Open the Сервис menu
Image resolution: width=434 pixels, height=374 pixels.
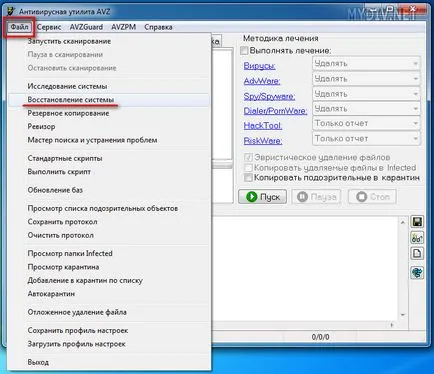point(49,27)
